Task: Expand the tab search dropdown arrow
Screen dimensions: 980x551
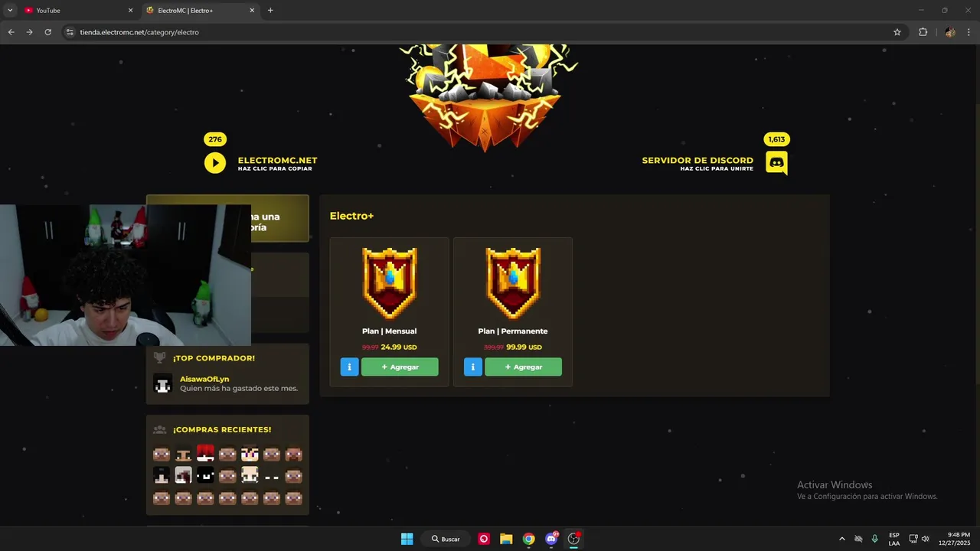Action: click(x=10, y=11)
